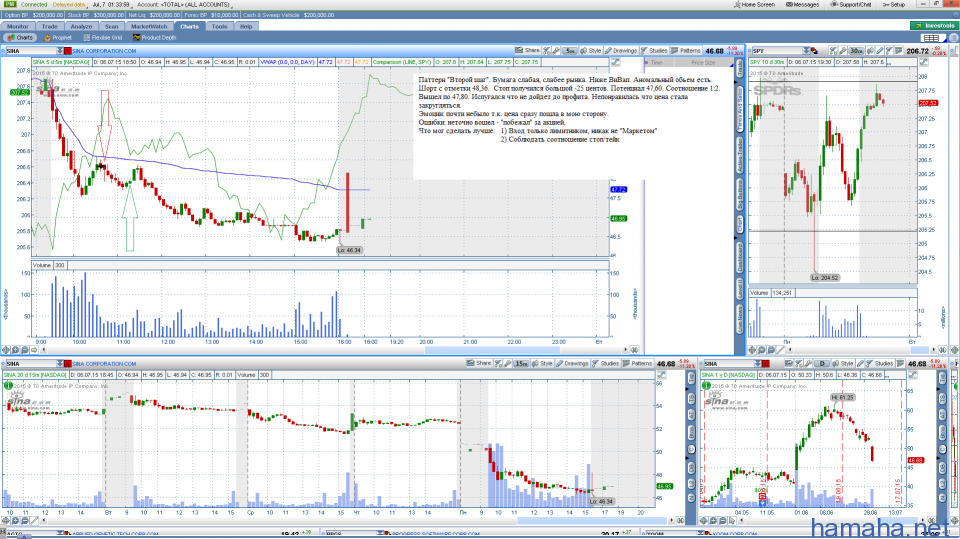Click the SINA symbol field in the 5m chart
The height and width of the screenshot is (539, 960).
(29, 51)
